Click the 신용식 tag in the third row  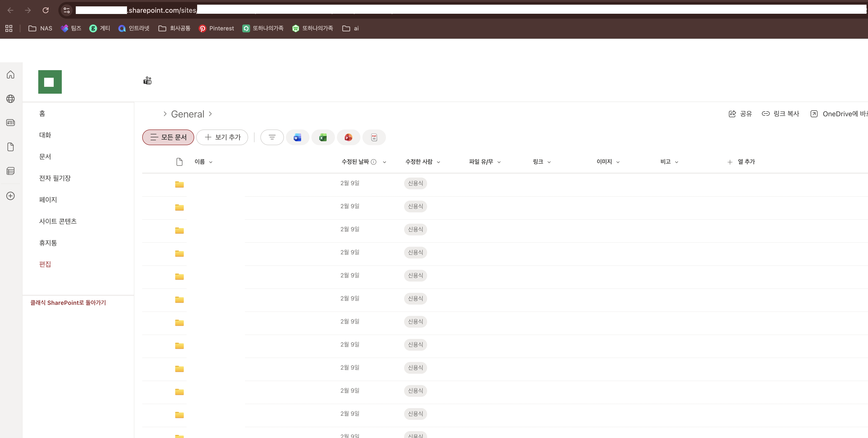415,230
